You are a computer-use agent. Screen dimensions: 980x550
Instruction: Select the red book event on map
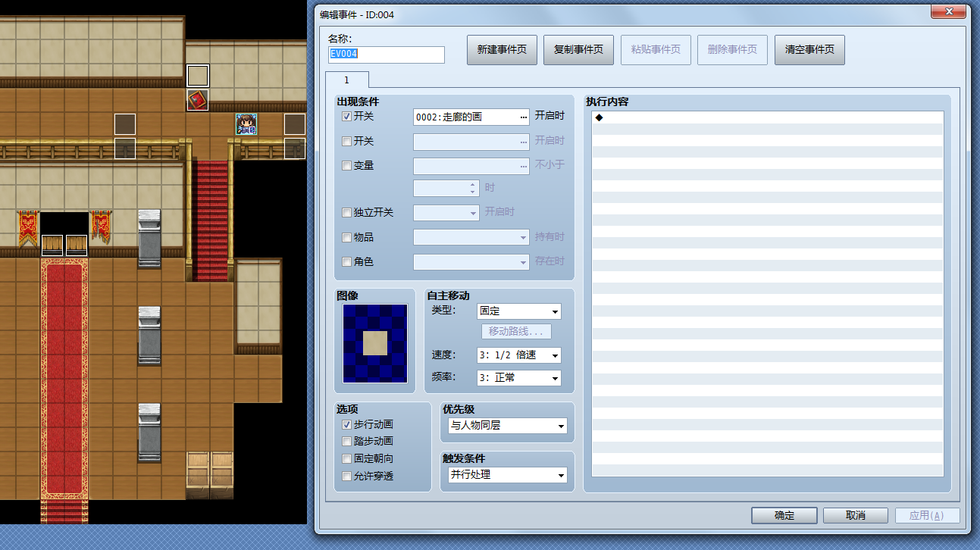point(198,100)
